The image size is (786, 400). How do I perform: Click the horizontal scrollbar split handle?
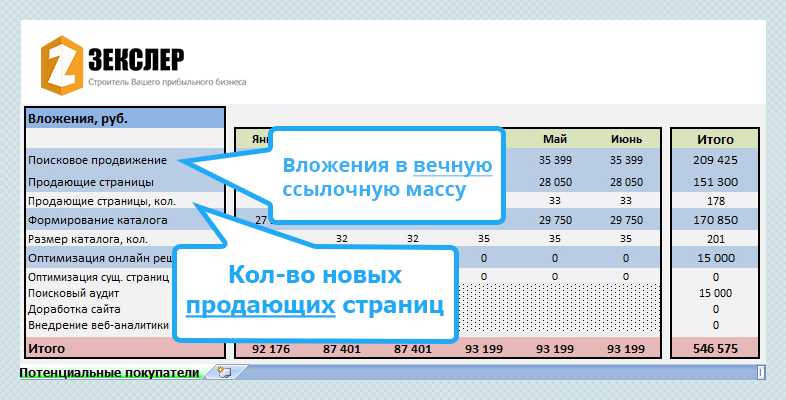(761, 372)
